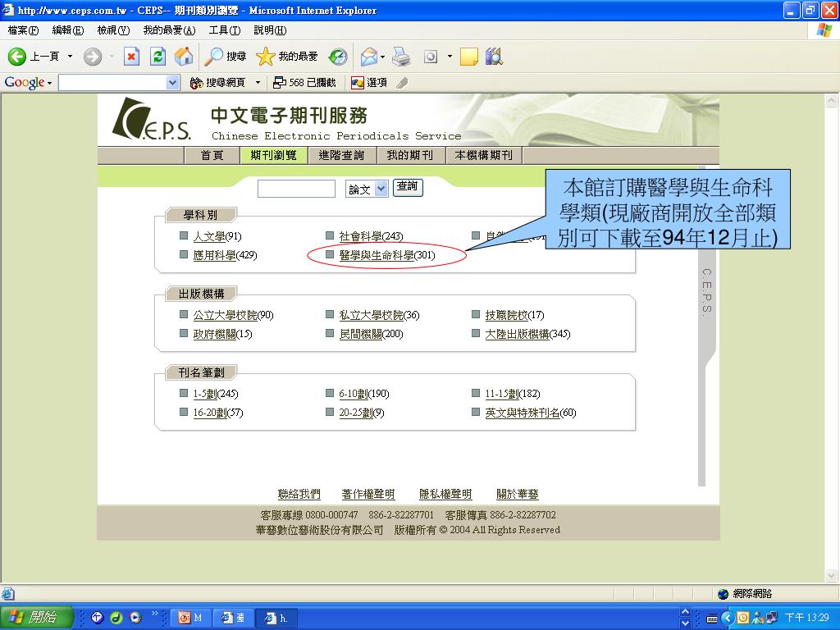Click the 查詢 search button
The width and height of the screenshot is (840, 630).
408,187
